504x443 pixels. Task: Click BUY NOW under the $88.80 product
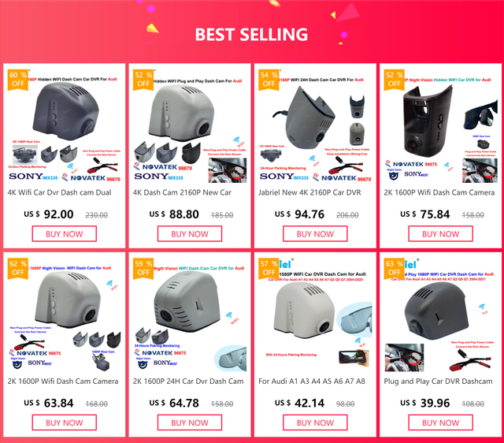tap(189, 233)
